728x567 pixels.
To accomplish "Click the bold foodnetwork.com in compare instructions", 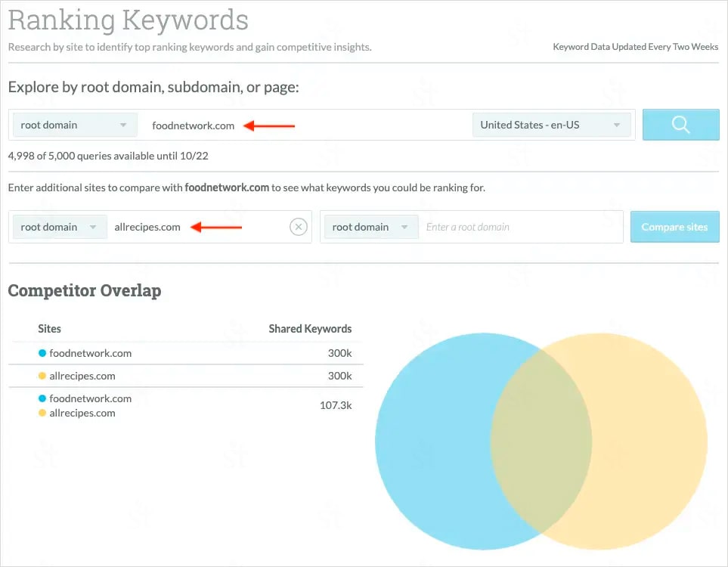I will 227,187.
